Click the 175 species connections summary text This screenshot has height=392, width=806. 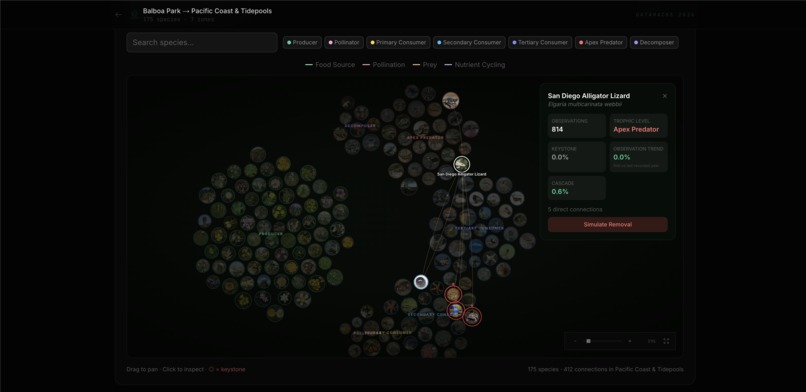[x=606, y=369]
